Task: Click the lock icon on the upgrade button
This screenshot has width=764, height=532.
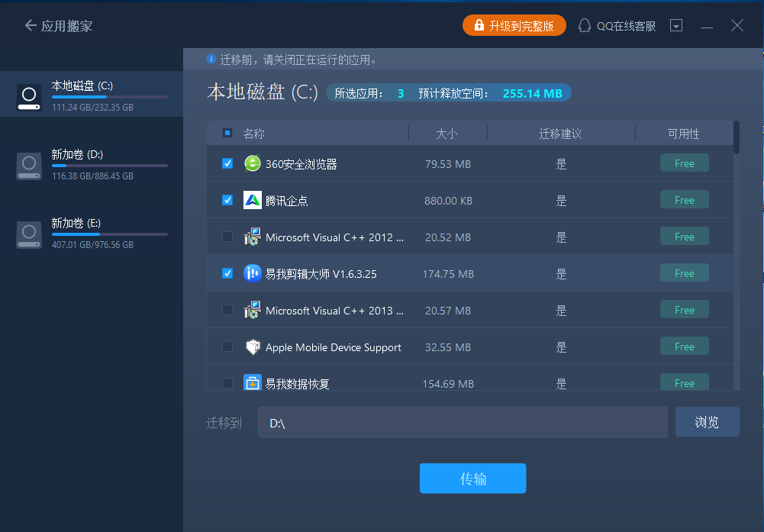Action: pyautogui.click(x=479, y=25)
